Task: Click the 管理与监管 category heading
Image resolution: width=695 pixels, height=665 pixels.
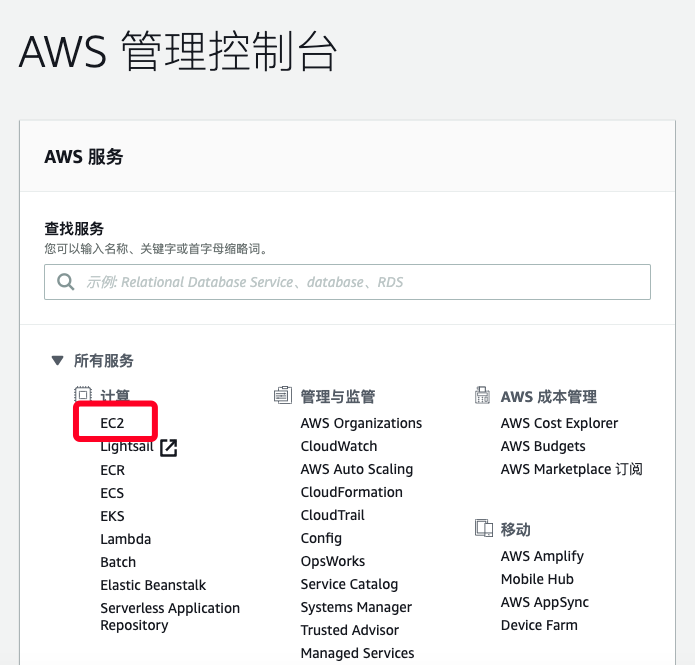Action: click(338, 396)
